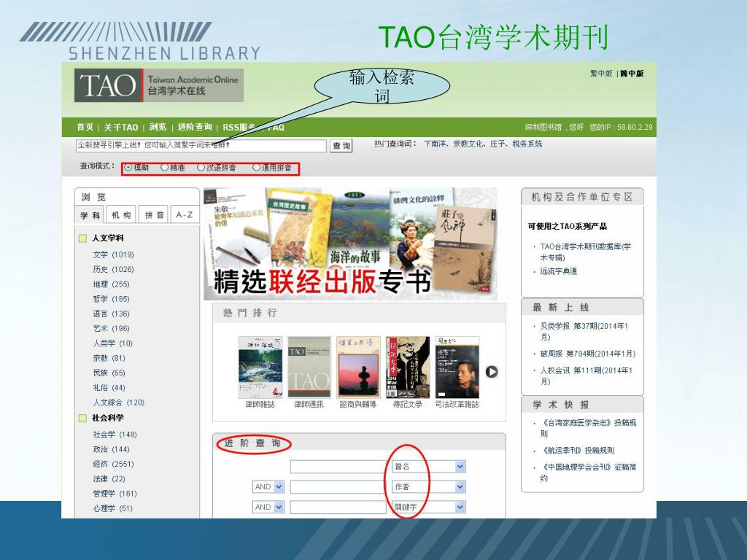Select the 模糊 query mode radio

click(128, 167)
